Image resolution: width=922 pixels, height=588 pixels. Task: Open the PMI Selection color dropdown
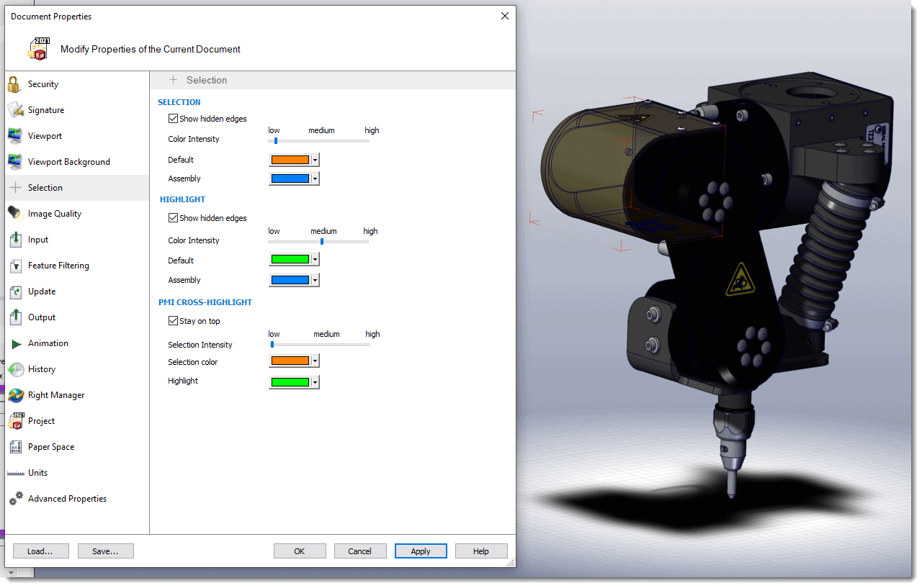(x=315, y=361)
